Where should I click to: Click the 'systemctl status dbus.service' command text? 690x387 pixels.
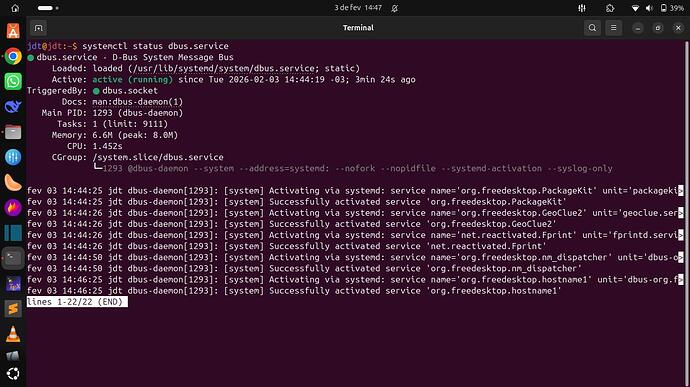[x=155, y=46]
